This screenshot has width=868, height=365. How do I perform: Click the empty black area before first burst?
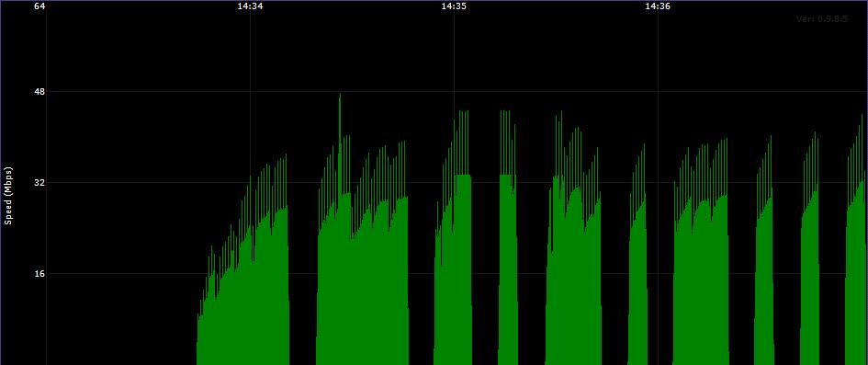[x=122, y=222]
